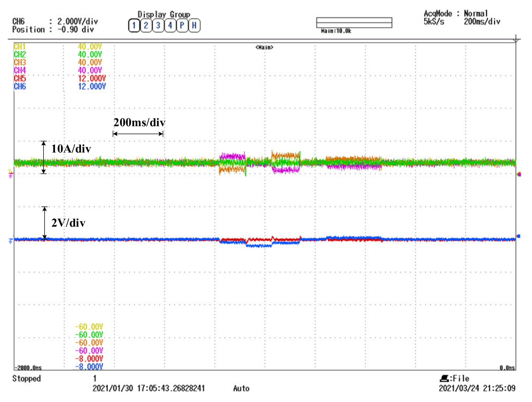The image size is (532, 402).
Task: Click the Stopped status label
Action: pyautogui.click(x=26, y=379)
